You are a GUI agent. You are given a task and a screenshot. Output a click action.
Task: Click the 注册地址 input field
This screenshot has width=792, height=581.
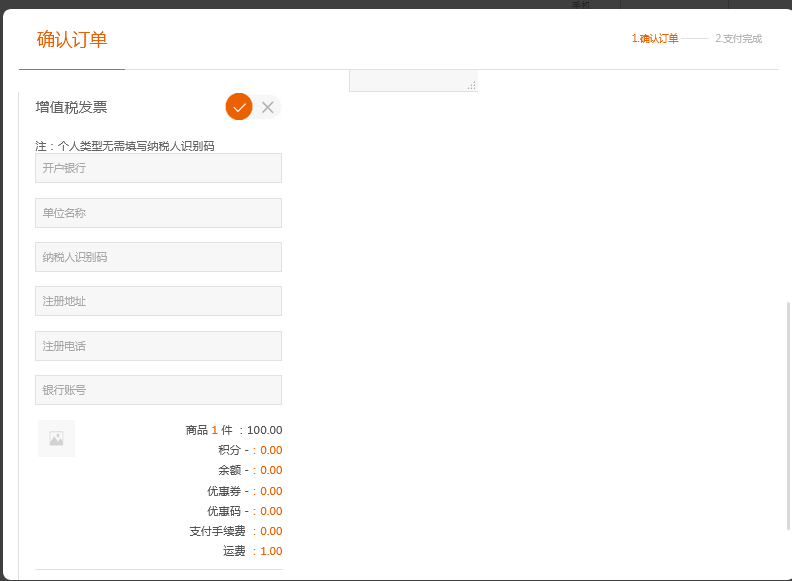tap(158, 301)
